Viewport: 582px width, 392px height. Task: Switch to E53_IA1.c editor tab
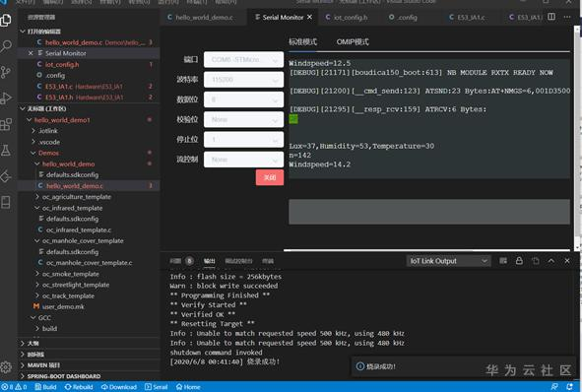point(471,17)
